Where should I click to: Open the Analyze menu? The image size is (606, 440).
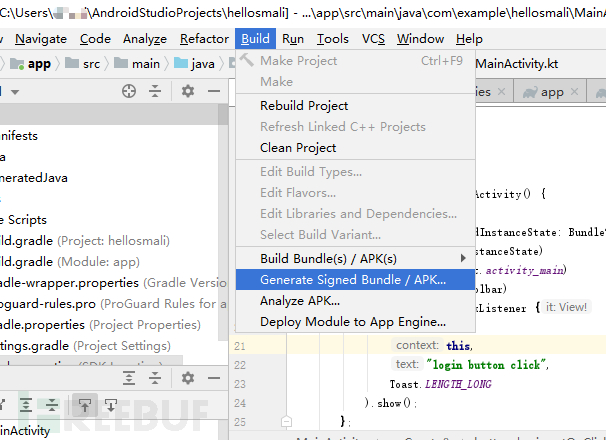tap(145, 39)
